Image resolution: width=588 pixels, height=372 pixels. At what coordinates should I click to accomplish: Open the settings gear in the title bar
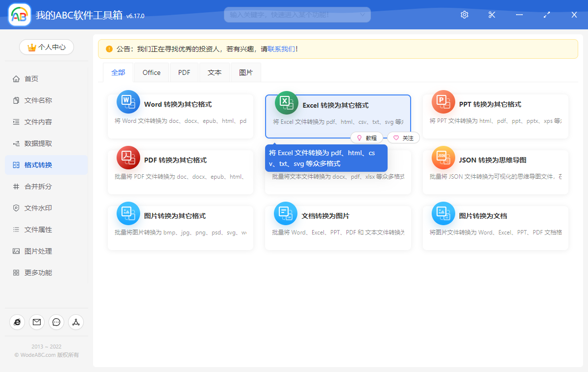click(464, 15)
